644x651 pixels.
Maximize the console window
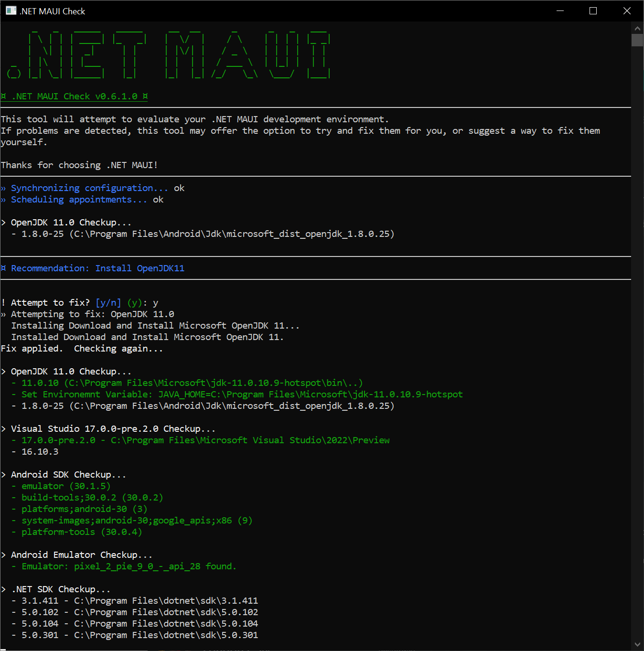click(x=593, y=11)
